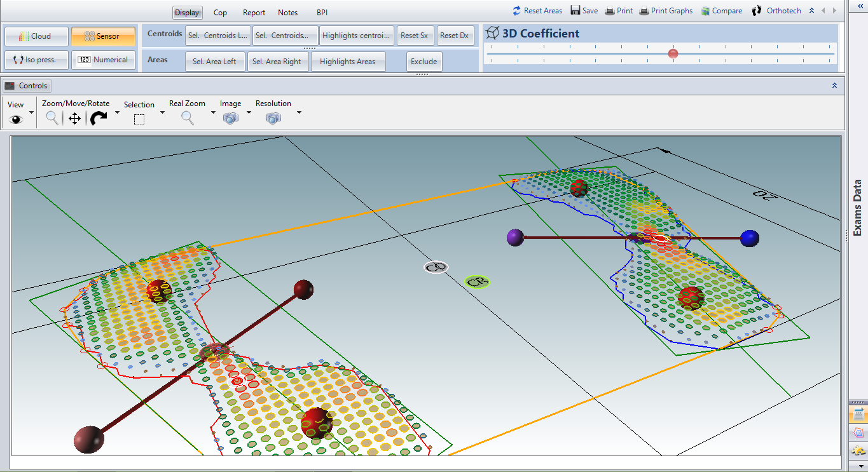Image resolution: width=868 pixels, height=472 pixels.
Task: Click the Real Zoom magnifier icon
Action: [188, 118]
